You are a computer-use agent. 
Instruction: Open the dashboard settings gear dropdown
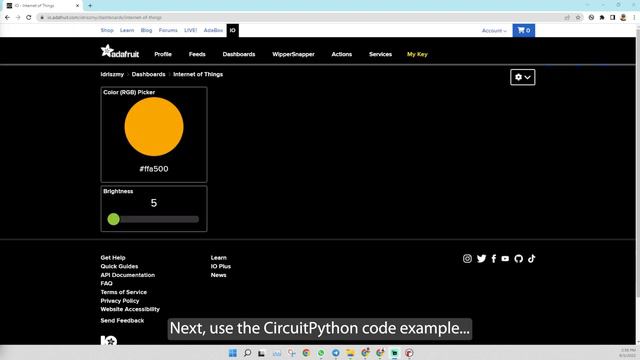pyautogui.click(x=522, y=77)
